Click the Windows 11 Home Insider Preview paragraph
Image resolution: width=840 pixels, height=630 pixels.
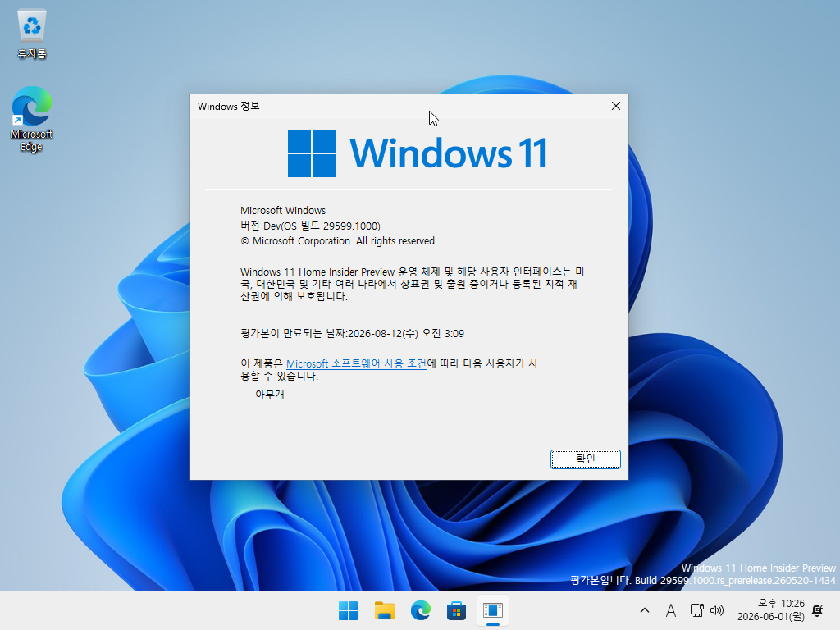coord(413,284)
